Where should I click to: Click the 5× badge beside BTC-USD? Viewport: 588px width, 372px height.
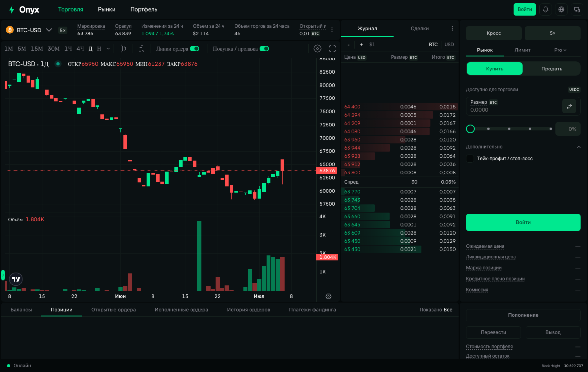point(63,30)
